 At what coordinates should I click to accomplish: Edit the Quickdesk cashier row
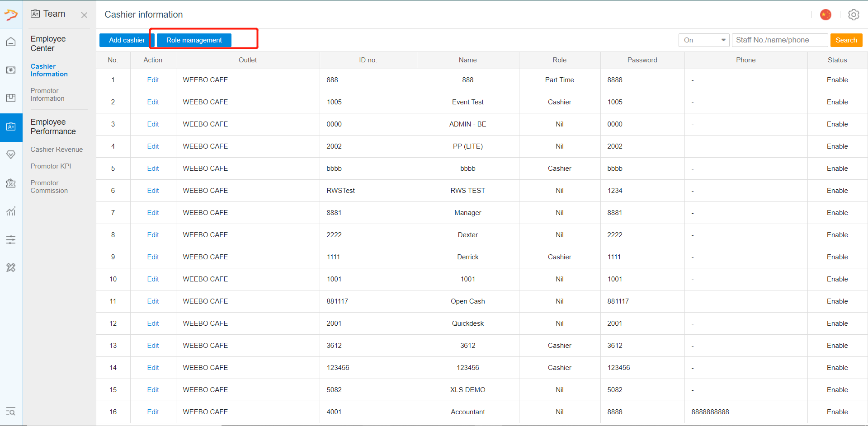(153, 323)
